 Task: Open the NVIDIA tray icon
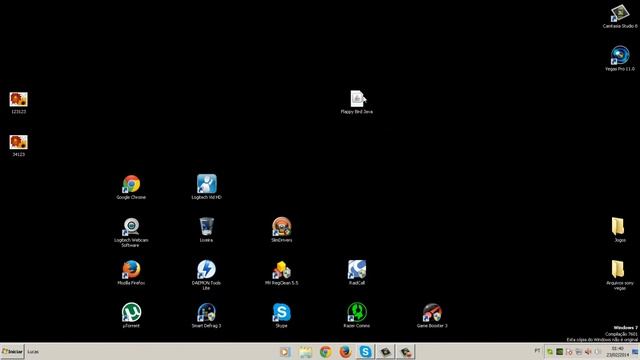coord(560,352)
